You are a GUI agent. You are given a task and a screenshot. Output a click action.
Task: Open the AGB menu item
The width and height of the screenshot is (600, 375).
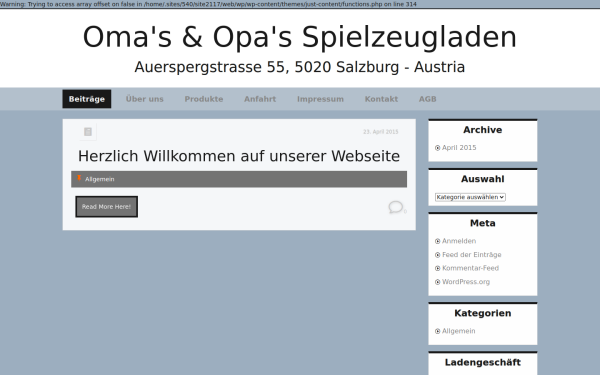427,99
